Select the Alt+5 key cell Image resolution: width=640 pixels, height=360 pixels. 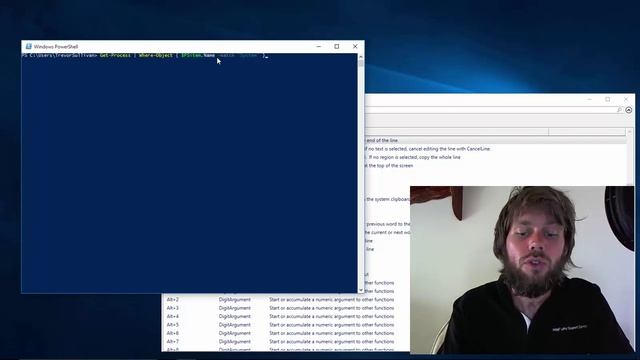coord(173,325)
